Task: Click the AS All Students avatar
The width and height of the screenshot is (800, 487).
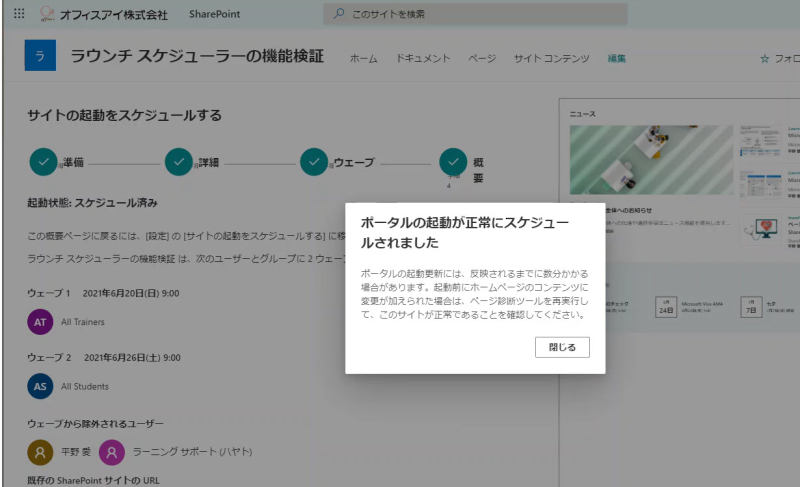Action: pyautogui.click(x=40, y=386)
